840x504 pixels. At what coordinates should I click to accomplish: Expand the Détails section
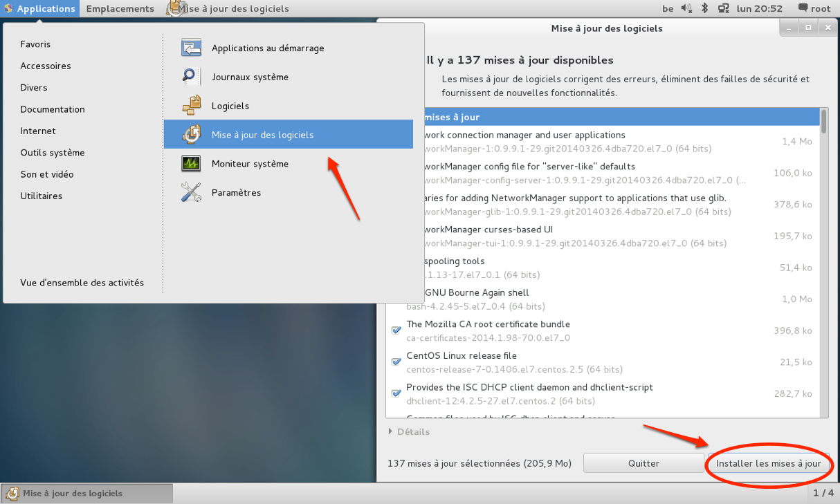(x=409, y=431)
